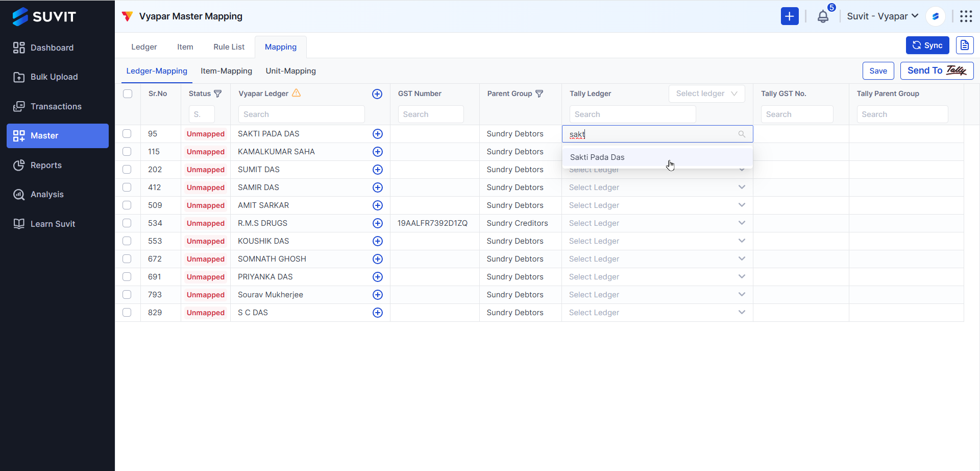Open Select Ledger dropdown for AMIT SARKAR
980x471 pixels.
(x=657, y=205)
